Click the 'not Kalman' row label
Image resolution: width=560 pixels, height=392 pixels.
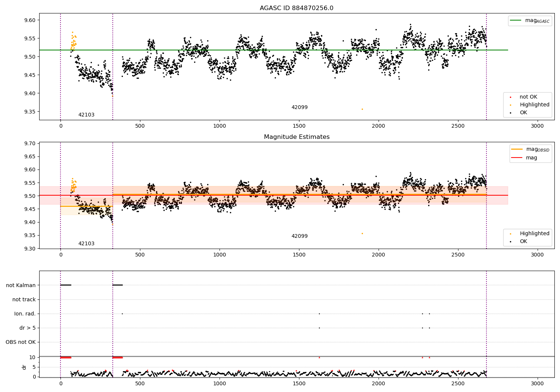(x=21, y=286)
